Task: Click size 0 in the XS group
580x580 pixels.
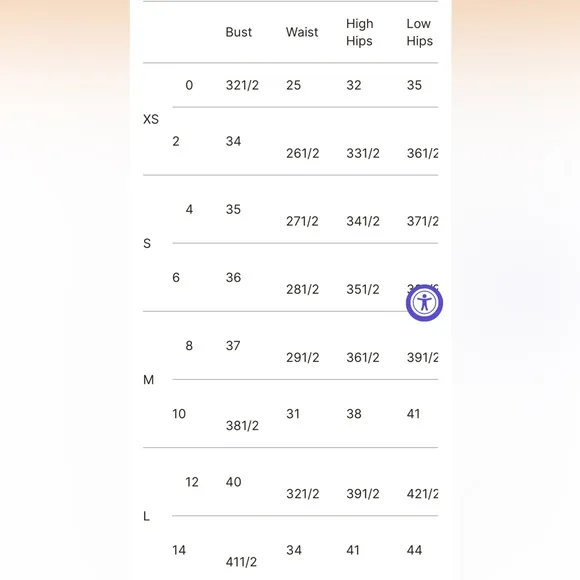Action: tap(189, 85)
